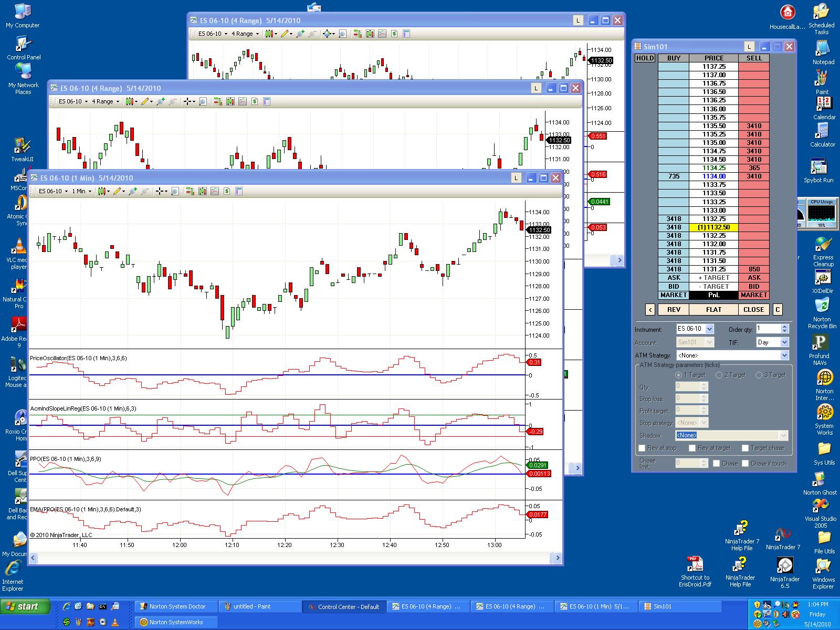Viewport: 840px width, 630px height.
Task: Open Visual Studio 2005 desktop shortcut
Action: (x=821, y=513)
